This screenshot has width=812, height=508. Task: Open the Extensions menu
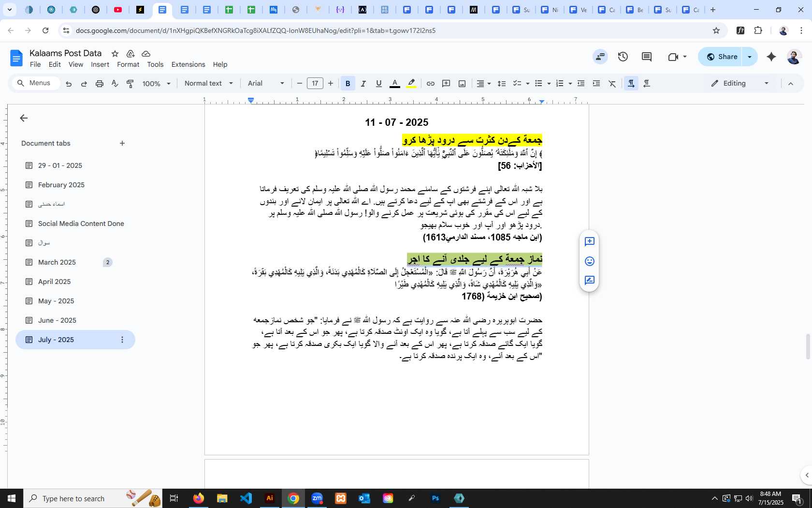(188, 64)
